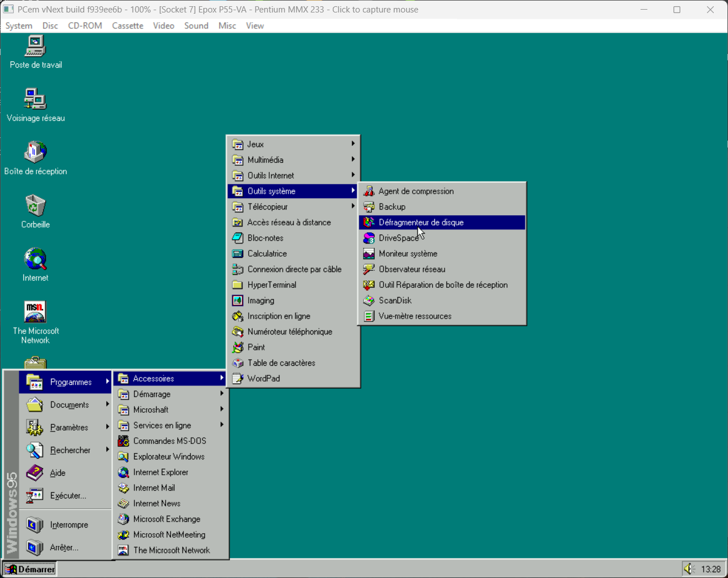Viewport: 728px width, 578px height.
Task: Open the PCem Video menu
Action: (164, 26)
